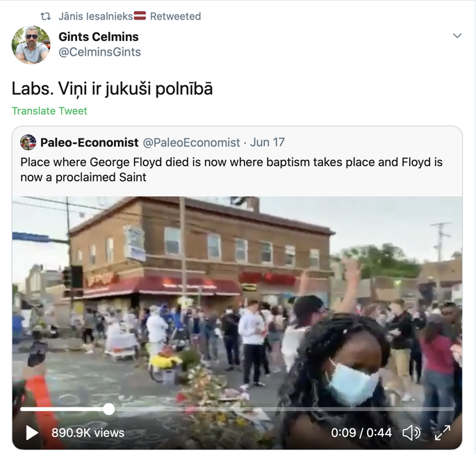Viewport: 476px width, 454px height.
Task: Enter fullscreen with the expand arrows icon
Action: click(x=443, y=432)
